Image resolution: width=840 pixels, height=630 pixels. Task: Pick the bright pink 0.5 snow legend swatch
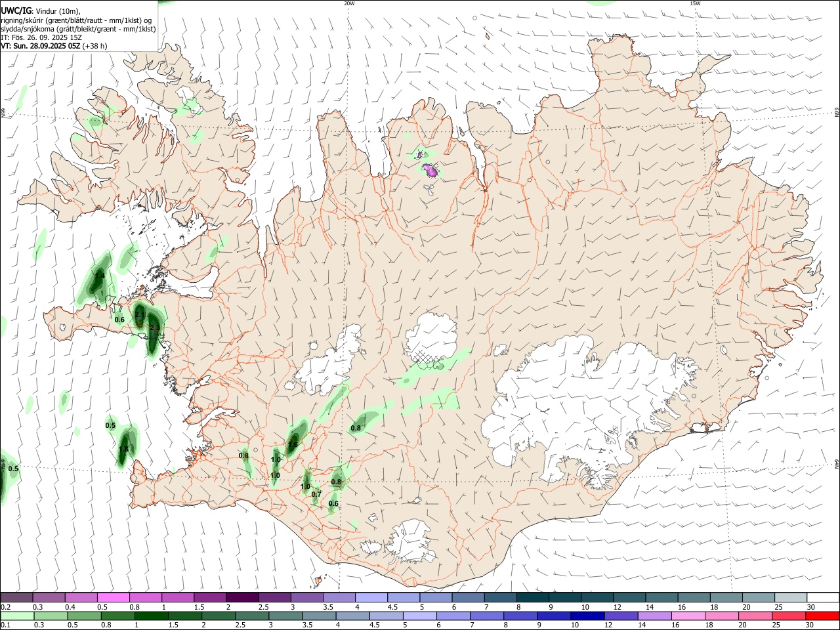(113, 597)
